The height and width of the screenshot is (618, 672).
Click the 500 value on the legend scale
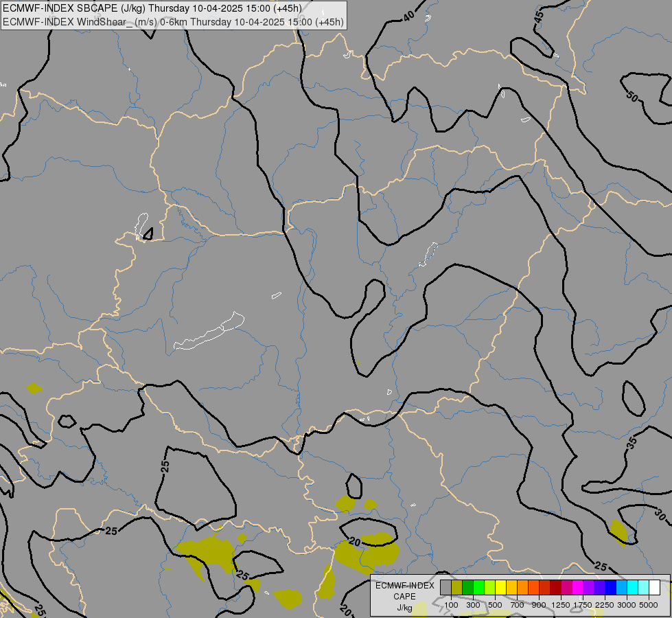tap(495, 605)
